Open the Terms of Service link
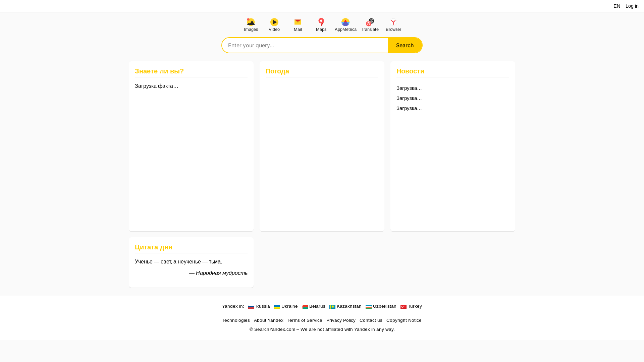 coord(305,320)
